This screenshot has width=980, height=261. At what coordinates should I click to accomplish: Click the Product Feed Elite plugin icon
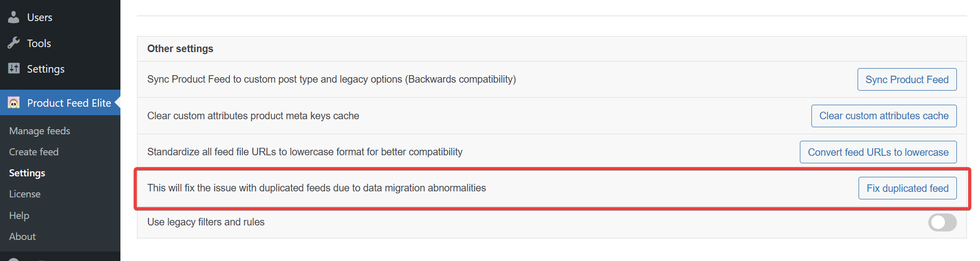click(x=14, y=103)
